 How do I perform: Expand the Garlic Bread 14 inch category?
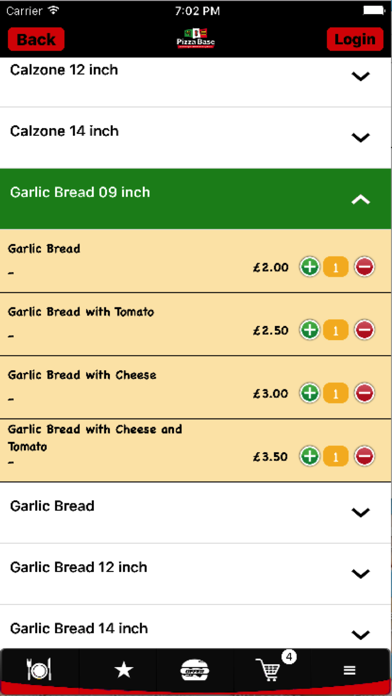coord(196,629)
